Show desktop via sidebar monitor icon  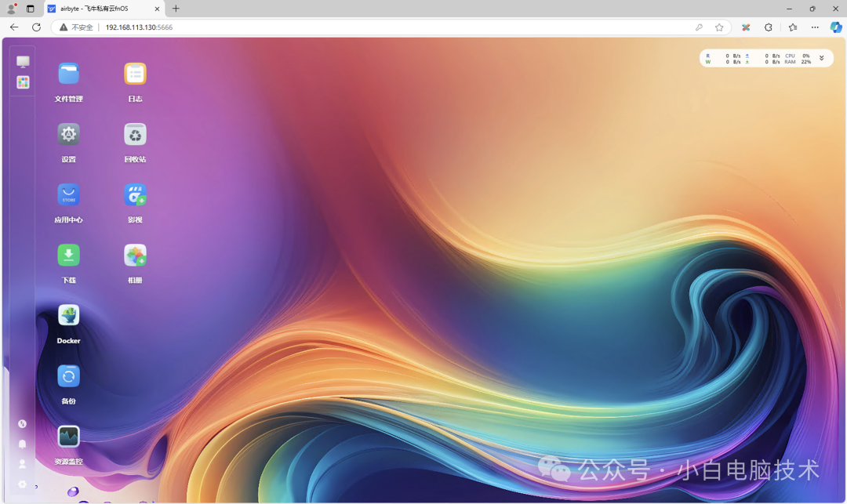point(23,61)
